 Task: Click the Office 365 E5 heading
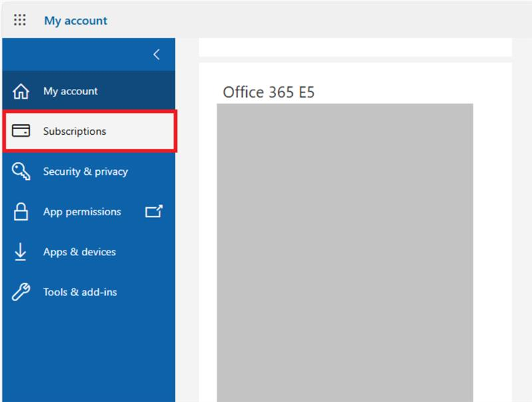tap(269, 92)
